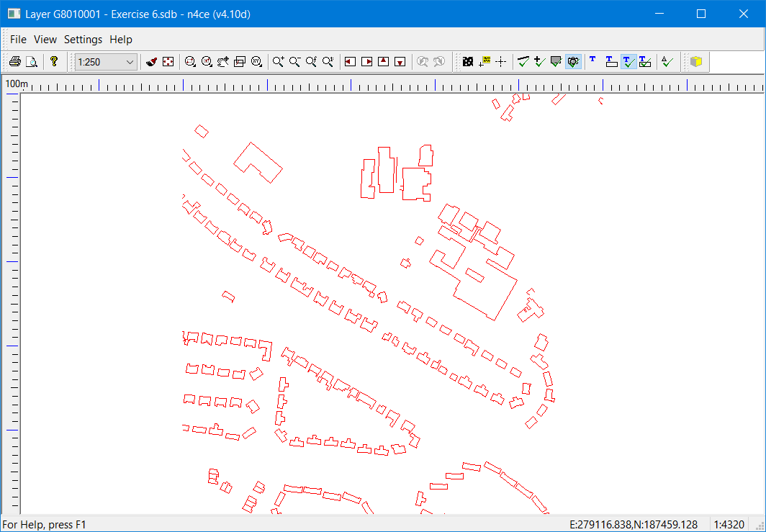Select the pan hand tool icon
This screenshot has width=766, height=532.
click(x=223, y=62)
